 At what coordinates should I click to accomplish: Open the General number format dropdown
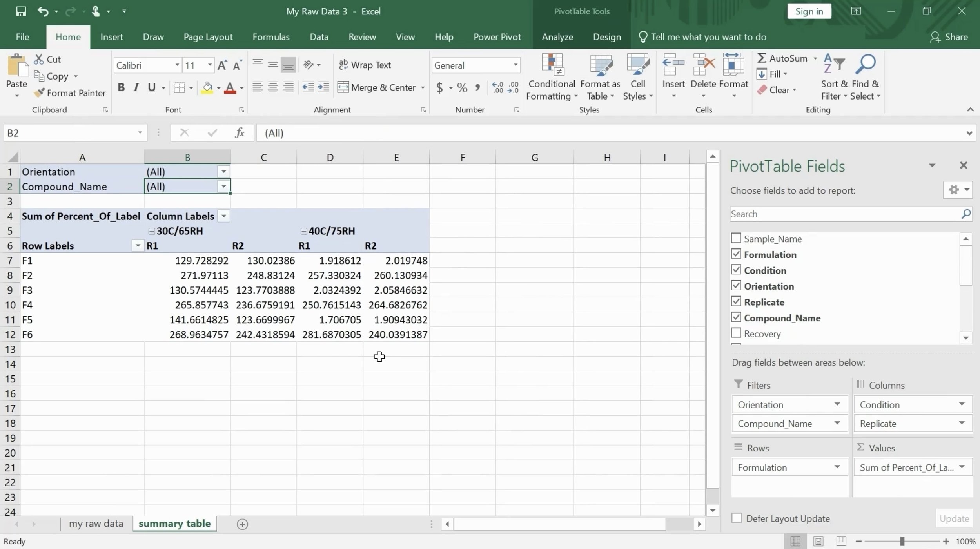[515, 65]
